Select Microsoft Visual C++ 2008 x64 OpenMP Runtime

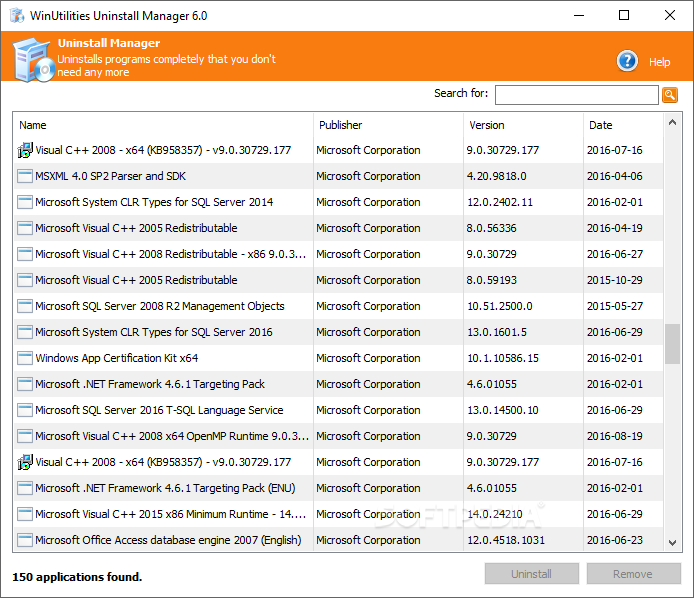(172, 436)
